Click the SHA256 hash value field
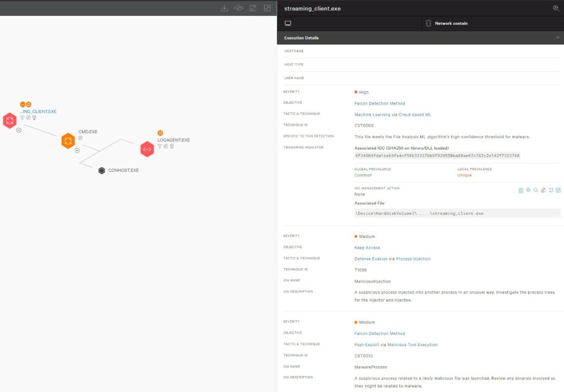This screenshot has height=392, width=564. tap(437, 156)
